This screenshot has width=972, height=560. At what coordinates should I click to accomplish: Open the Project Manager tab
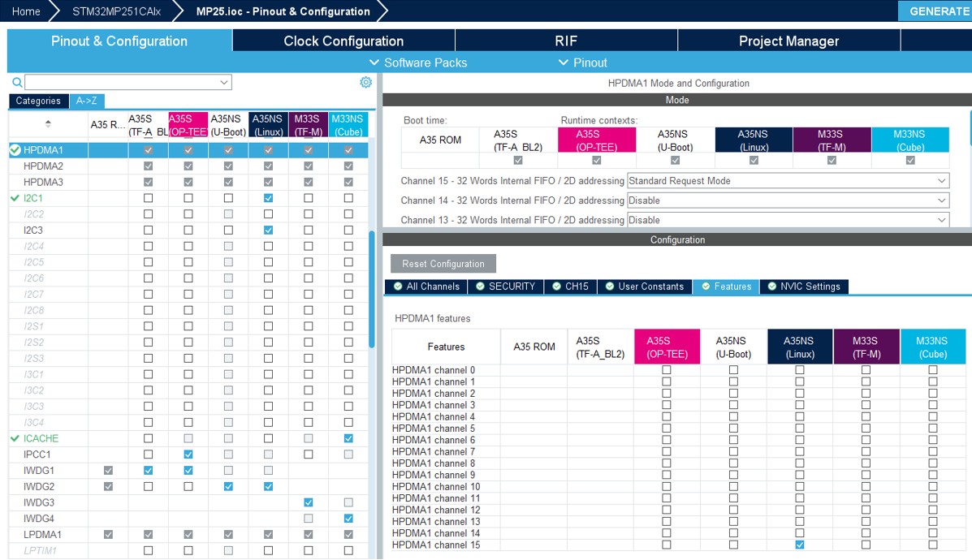[x=788, y=41]
